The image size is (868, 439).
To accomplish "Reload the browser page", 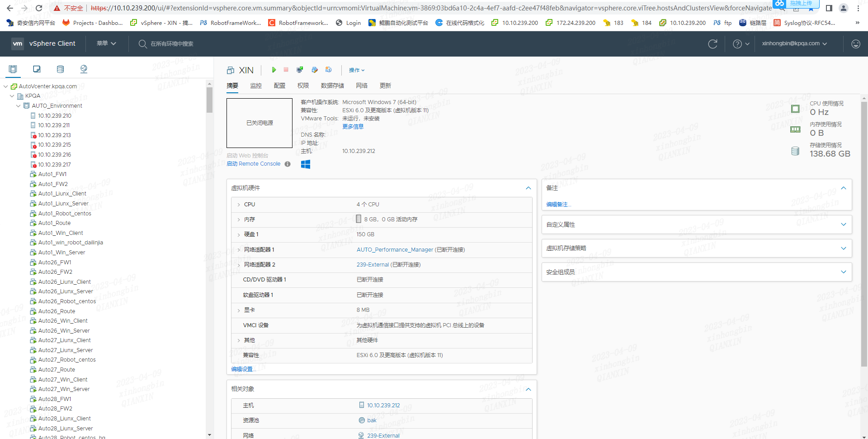I will (39, 8).
